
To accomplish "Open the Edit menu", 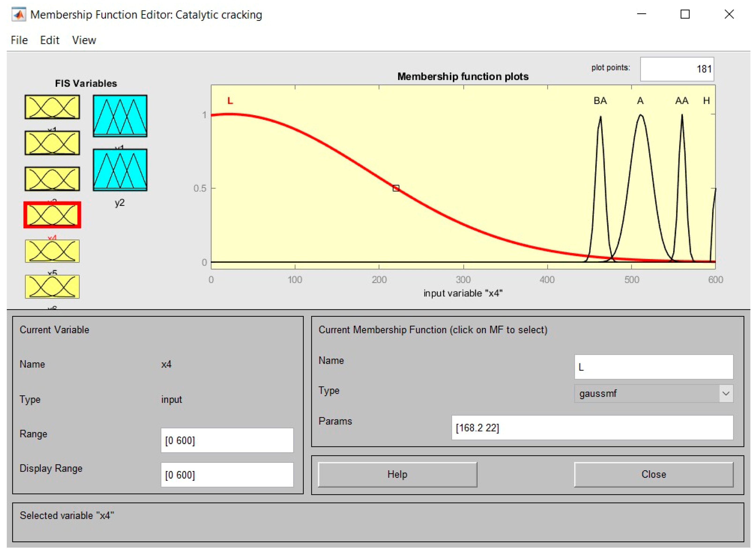I will pyautogui.click(x=50, y=40).
